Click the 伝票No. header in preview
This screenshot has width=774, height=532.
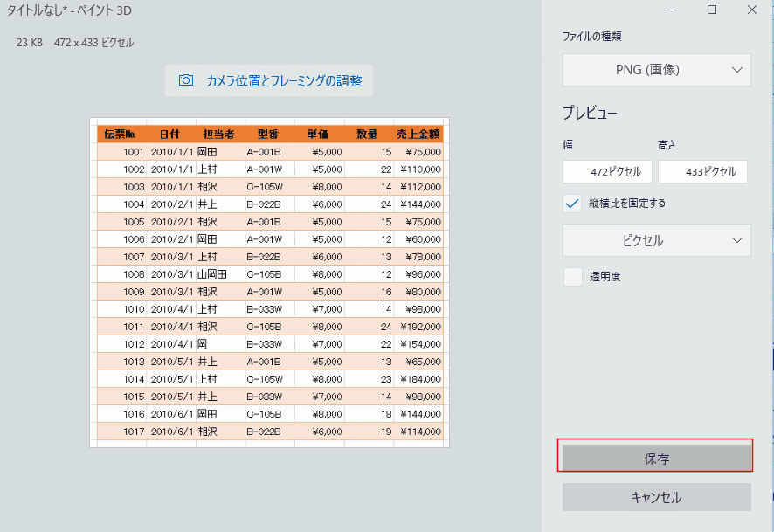tap(120, 135)
